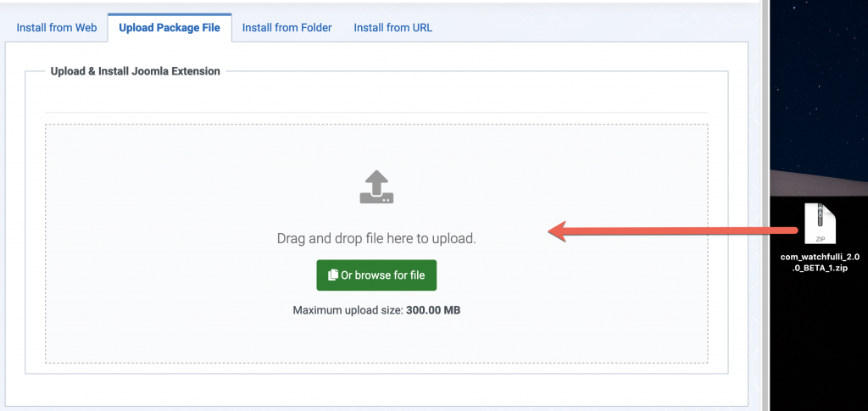Viewport: 868px width, 411px height.
Task: Open the Install from Web tab
Action: (x=57, y=28)
